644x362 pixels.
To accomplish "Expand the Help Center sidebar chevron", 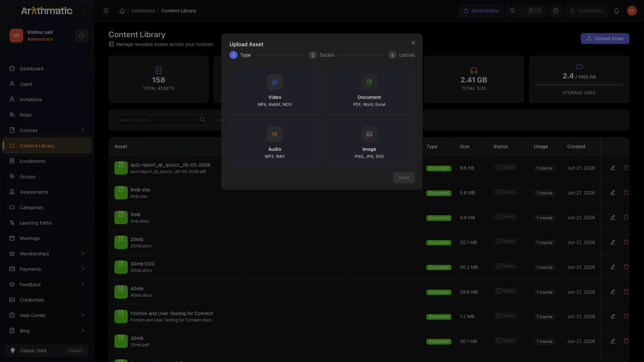I will (83, 315).
